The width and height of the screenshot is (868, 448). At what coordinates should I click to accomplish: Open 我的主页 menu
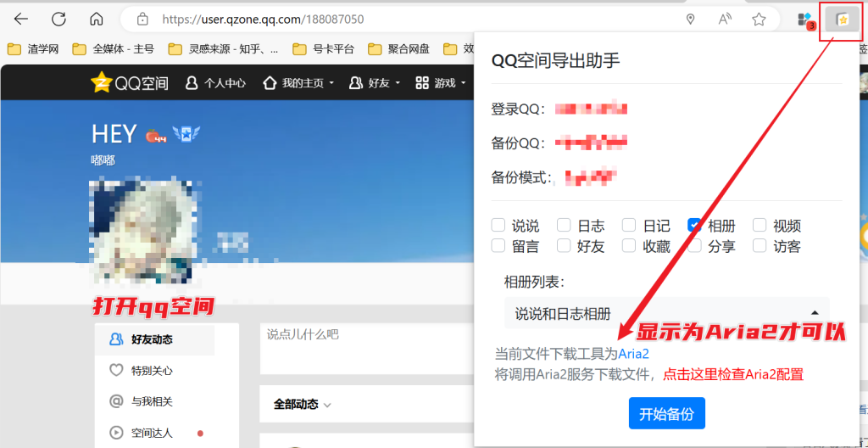pos(299,83)
